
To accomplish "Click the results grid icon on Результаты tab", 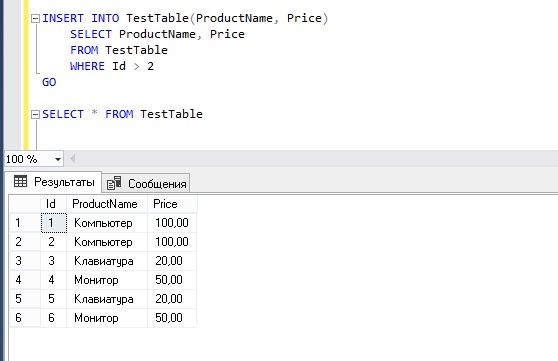I will (x=20, y=182).
